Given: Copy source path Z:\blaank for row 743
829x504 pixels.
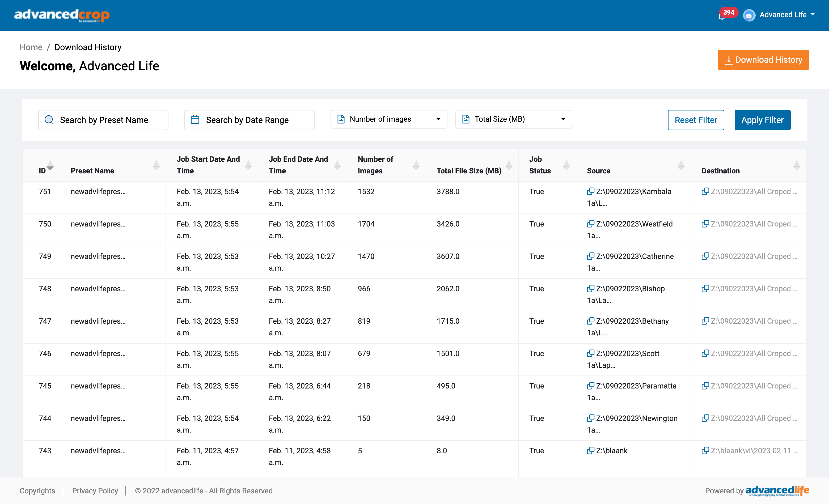Looking at the screenshot, I should 590,451.
